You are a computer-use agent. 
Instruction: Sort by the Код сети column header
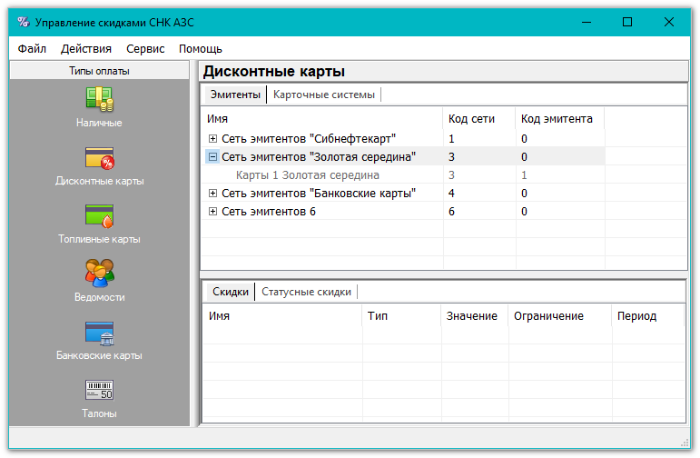click(471, 118)
